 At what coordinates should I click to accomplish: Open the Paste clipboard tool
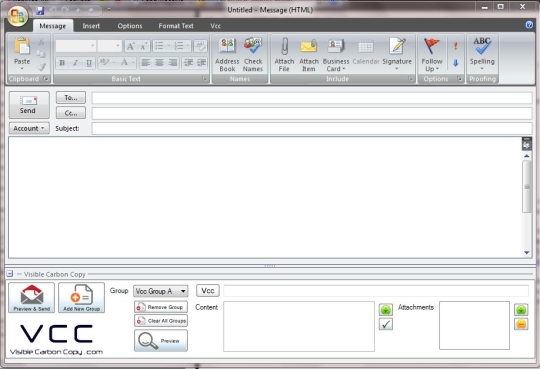coord(22,54)
